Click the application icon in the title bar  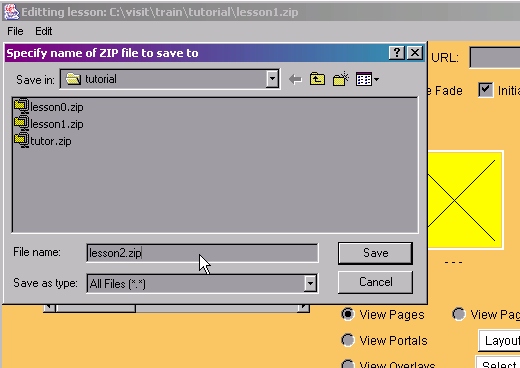[x=11, y=12]
